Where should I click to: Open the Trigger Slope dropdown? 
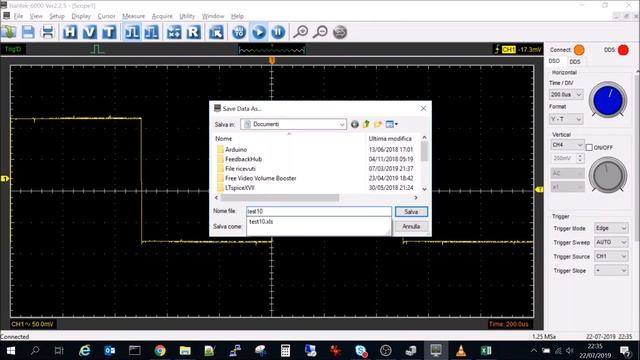[611, 271]
